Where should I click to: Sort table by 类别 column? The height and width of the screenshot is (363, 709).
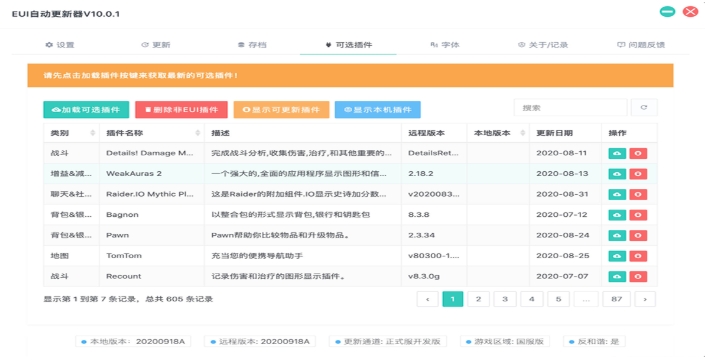pyautogui.click(x=71, y=133)
